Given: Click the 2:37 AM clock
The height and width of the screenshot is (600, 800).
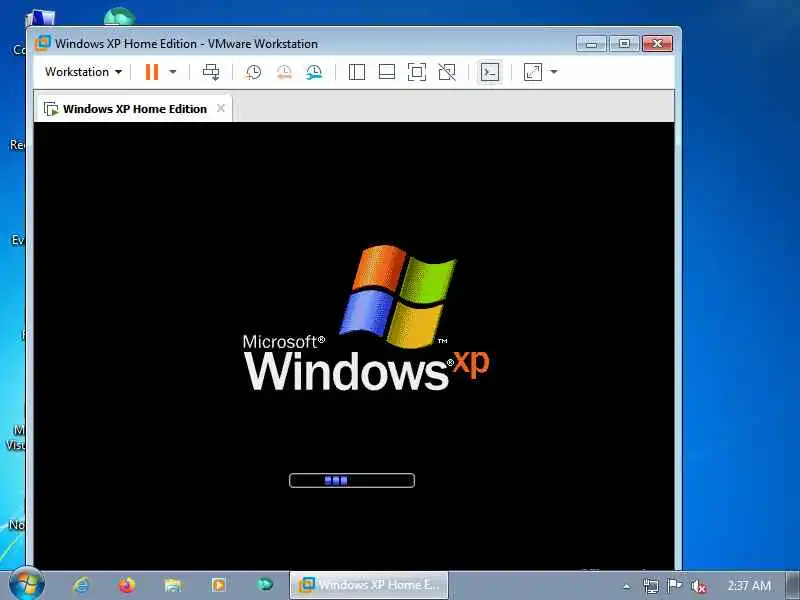Looking at the screenshot, I should click(749, 585).
